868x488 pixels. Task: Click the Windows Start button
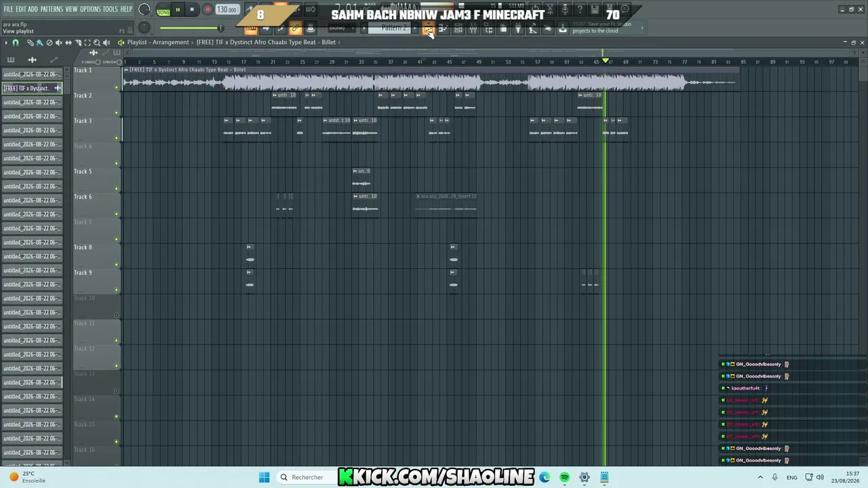coord(264,477)
